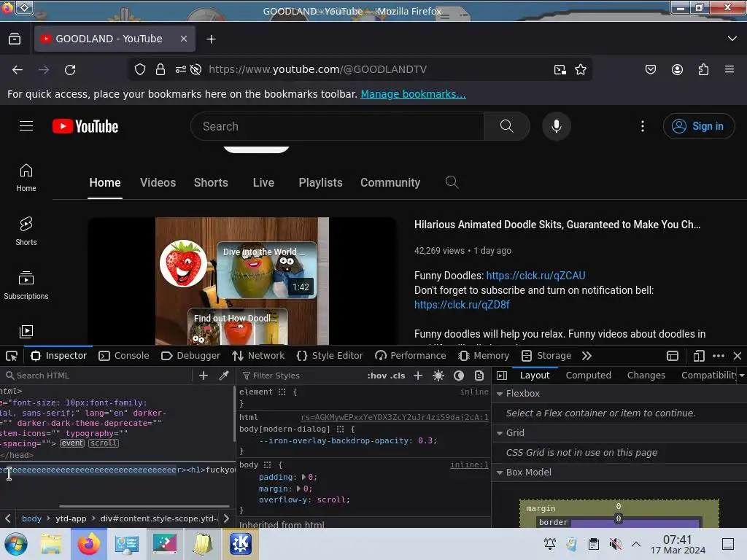
Task: Click the border region in box model
Action: 553,522
